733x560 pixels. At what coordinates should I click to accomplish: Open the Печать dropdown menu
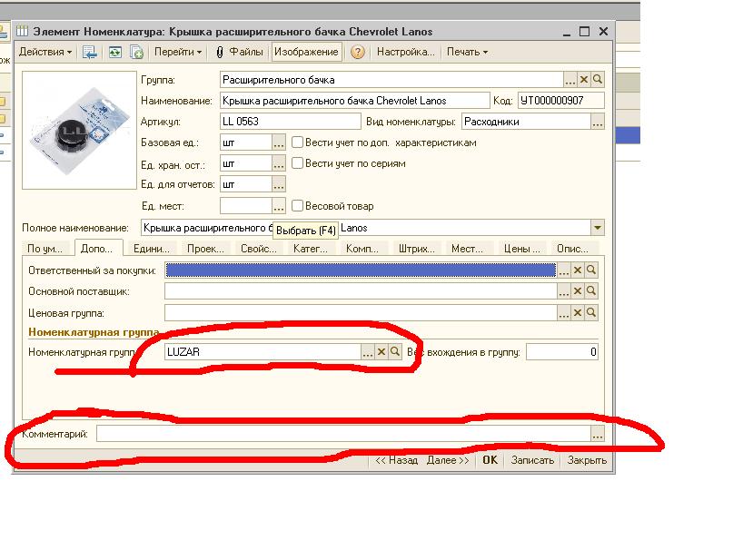[x=467, y=52]
